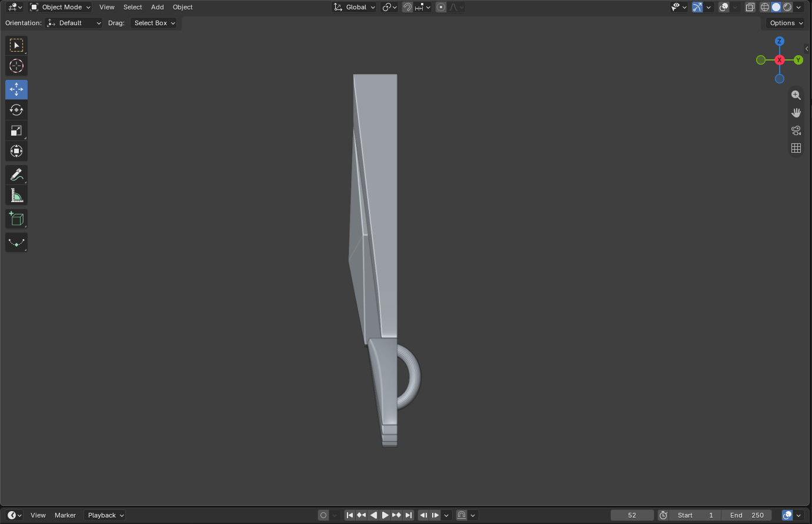Open the View menu in header

(x=107, y=7)
